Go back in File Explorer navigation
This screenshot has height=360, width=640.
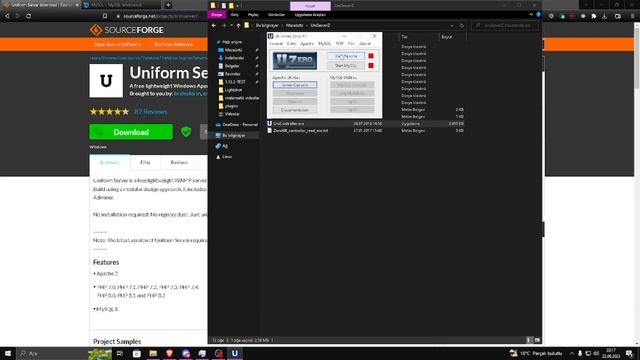click(214, 25)
